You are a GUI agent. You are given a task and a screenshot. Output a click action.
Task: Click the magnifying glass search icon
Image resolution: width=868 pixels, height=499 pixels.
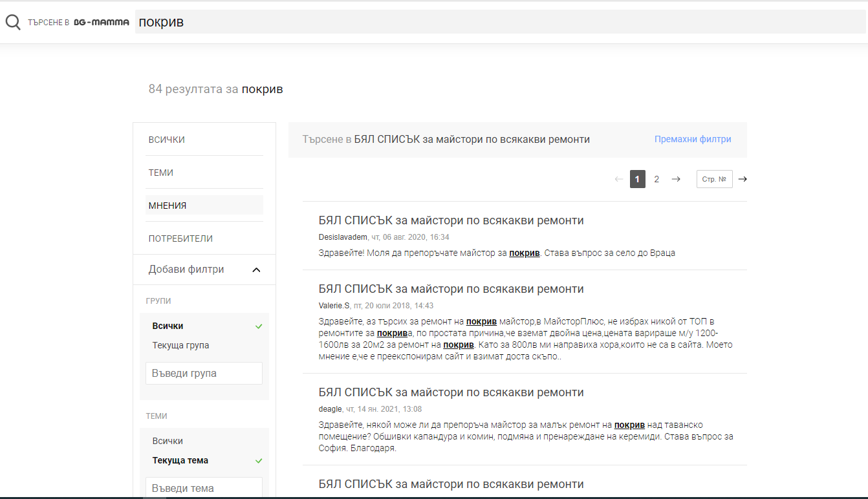click(x=13, y=23)
